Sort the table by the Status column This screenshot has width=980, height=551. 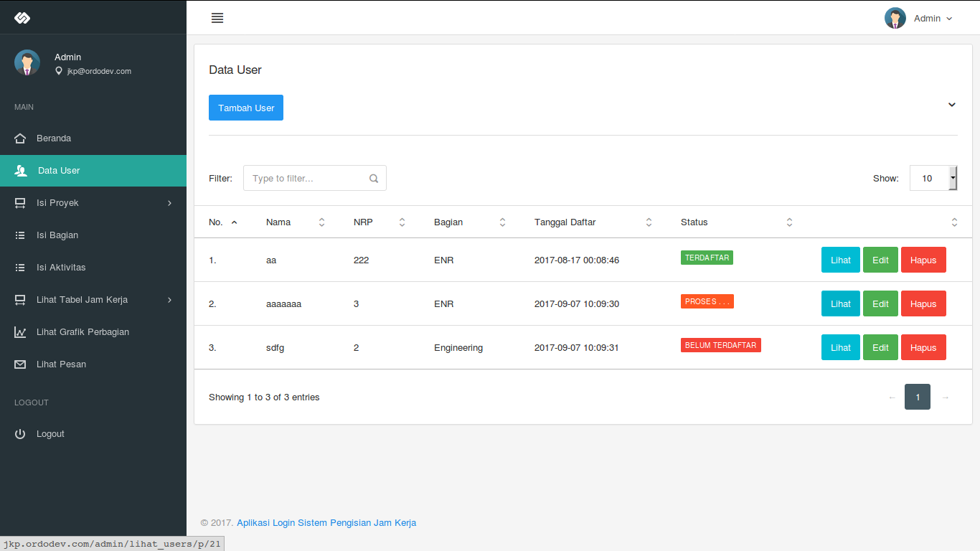coord(737,222)
